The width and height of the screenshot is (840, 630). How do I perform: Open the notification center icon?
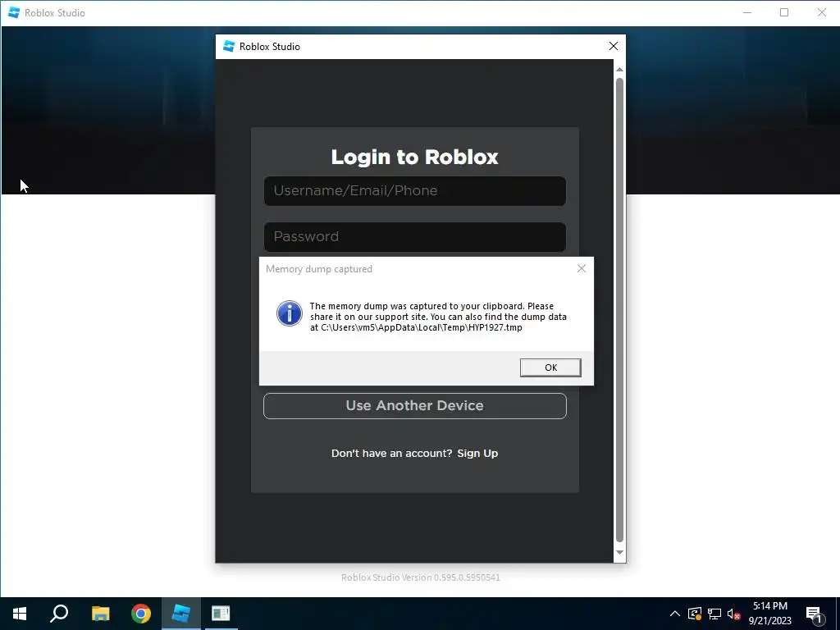pos(815,614)
